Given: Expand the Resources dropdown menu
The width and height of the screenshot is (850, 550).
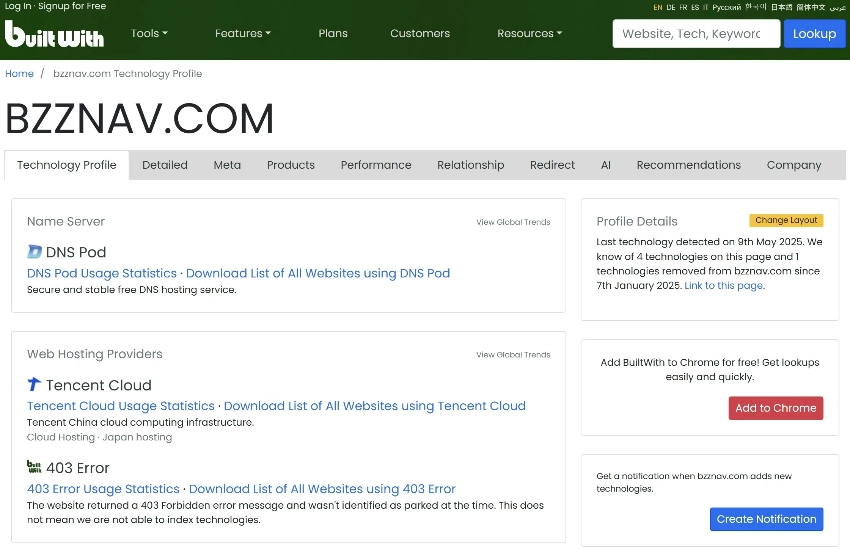Looking at the screenshot, I should [530, 33].
